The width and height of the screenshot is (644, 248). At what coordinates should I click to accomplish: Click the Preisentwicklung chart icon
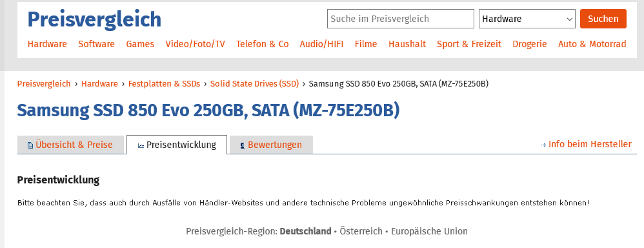[x=141, y=145]
